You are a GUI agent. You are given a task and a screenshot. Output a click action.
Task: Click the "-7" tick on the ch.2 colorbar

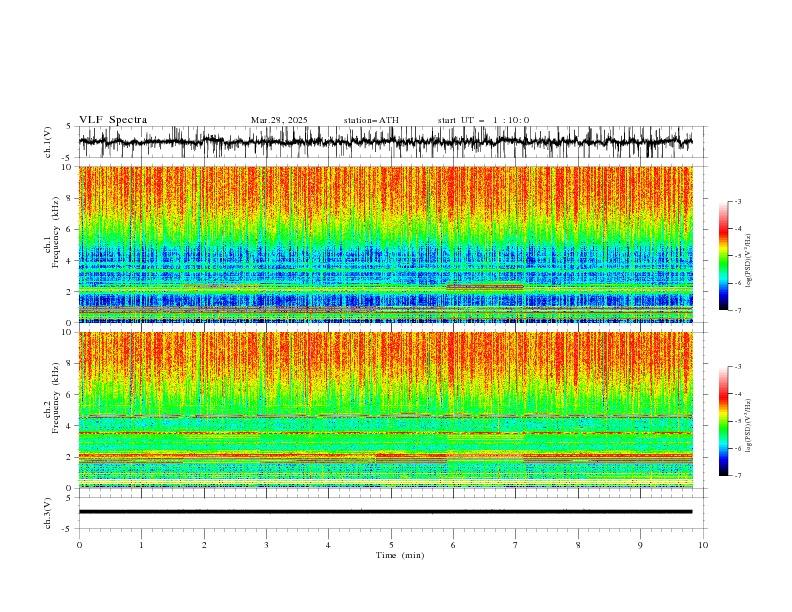click(x=738, y=475)
